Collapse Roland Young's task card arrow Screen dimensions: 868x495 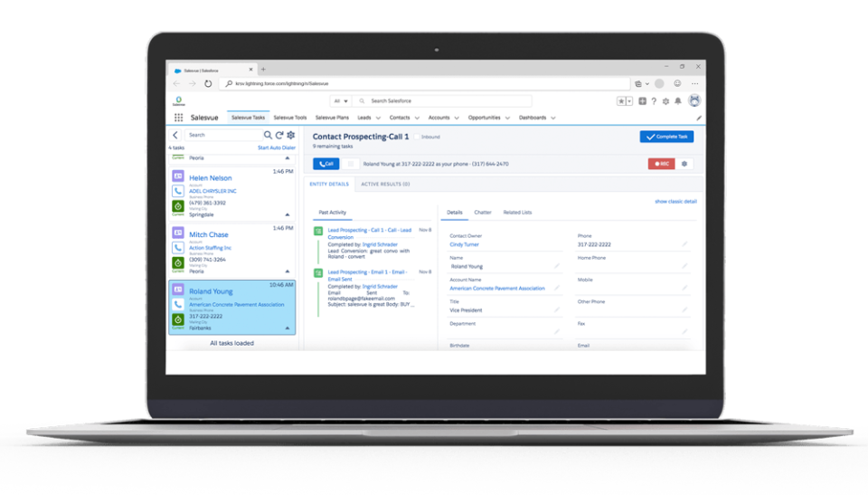[288, 328]
